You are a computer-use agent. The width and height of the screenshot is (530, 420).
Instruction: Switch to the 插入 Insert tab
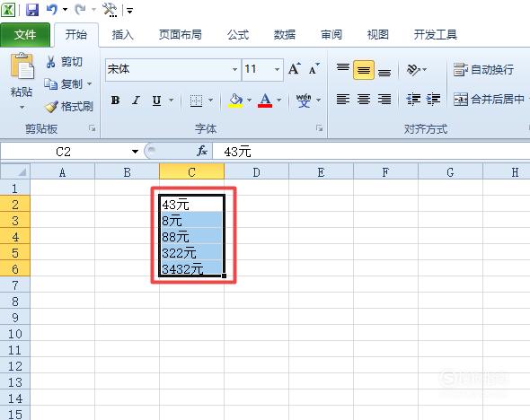click(123, 34)
